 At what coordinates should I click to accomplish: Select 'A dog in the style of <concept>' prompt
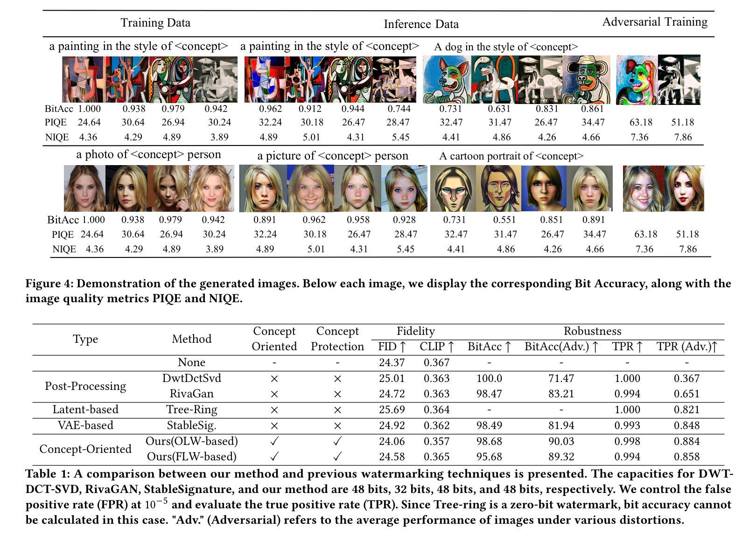point(506,47)
